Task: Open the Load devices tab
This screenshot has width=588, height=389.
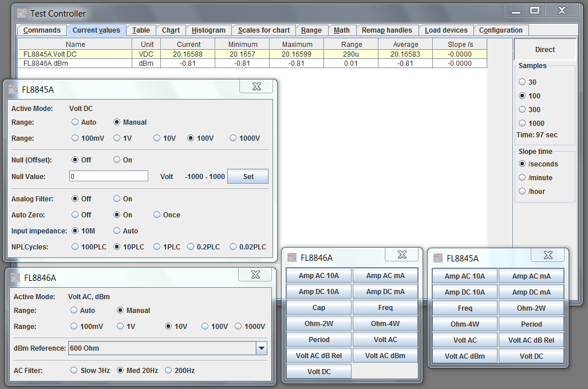Action: tap(446, 30)
